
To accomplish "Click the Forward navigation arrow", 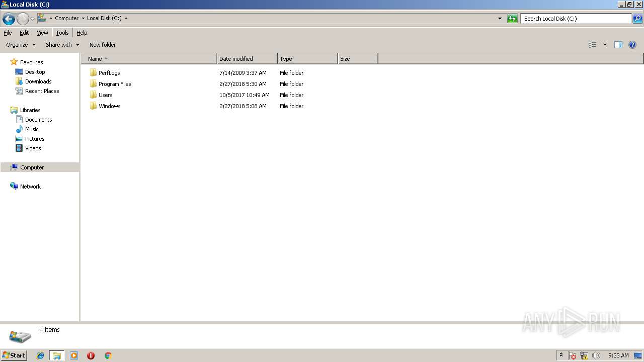I will click(x=23, y=19).
